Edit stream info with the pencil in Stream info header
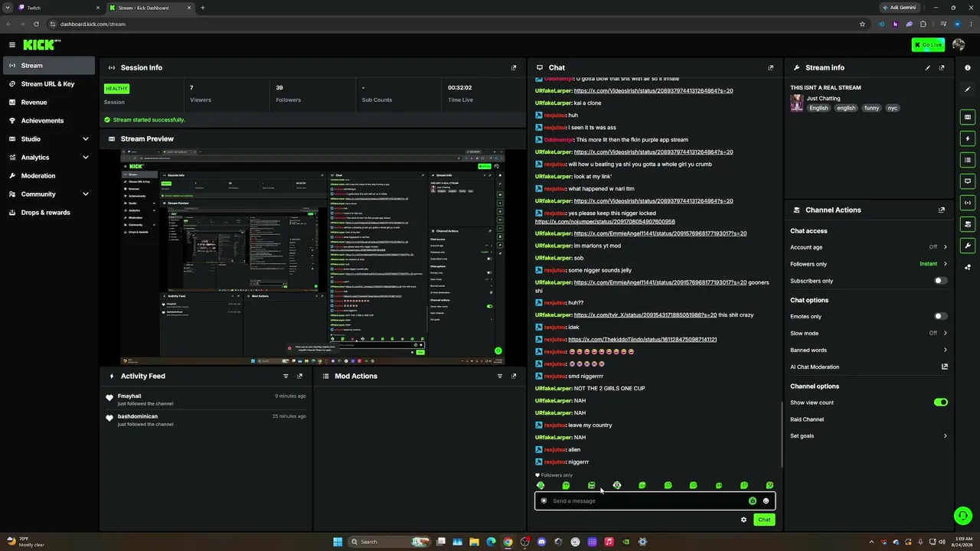 928,67
